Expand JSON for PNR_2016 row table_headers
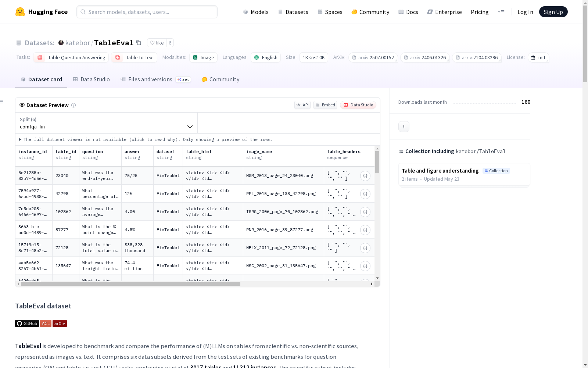Screen dimensions: 588x368 365,230
